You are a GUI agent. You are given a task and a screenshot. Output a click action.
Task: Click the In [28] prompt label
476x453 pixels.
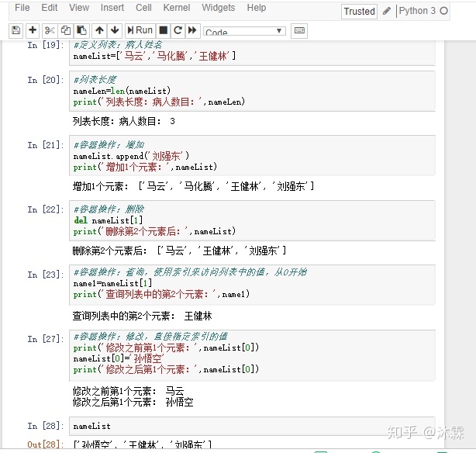[46, 426]
